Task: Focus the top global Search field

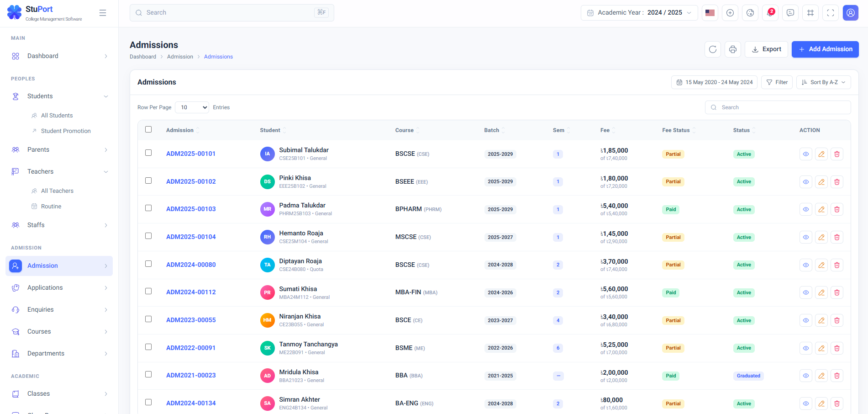Action: click(232, 13)
